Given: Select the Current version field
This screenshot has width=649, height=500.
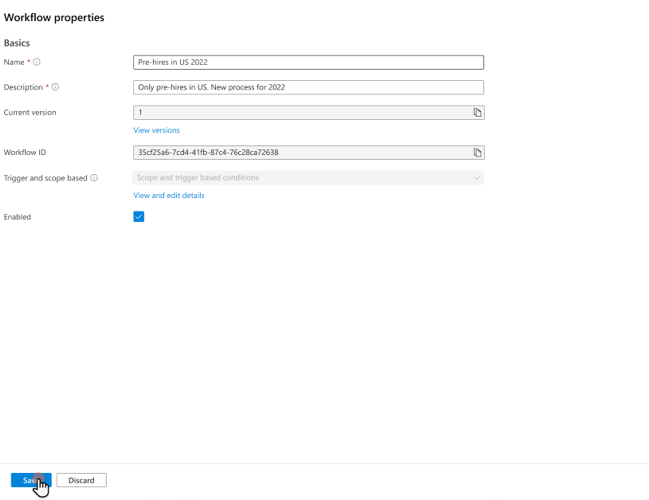Looking at the screenshot, I should (x=300, y=113).
